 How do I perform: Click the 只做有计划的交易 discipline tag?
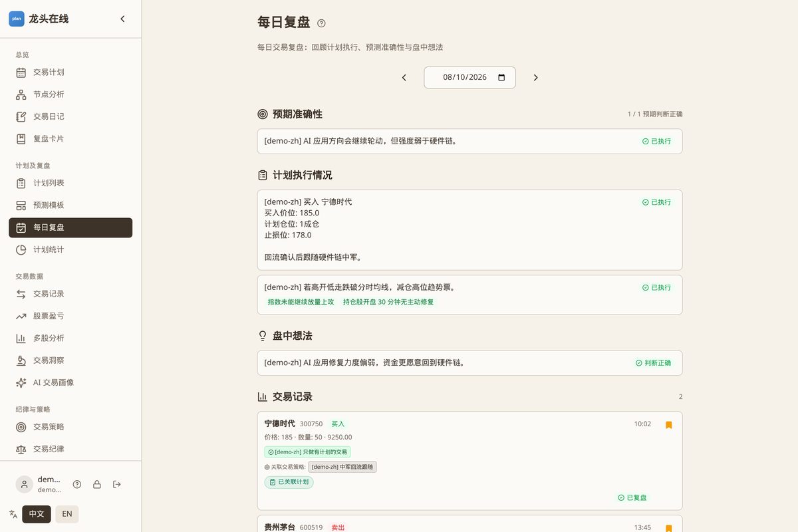pyautogui.click(x=308, y=452)
